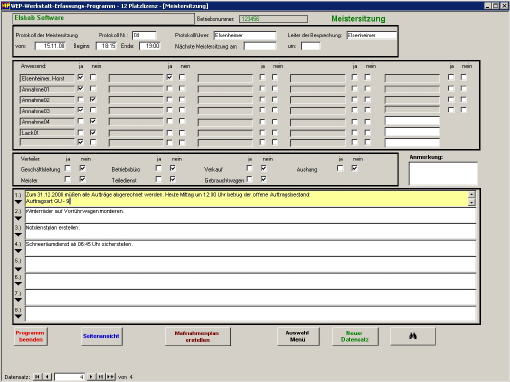
Task: Click the 'vom' date field
Action: (x=50, y=46)
